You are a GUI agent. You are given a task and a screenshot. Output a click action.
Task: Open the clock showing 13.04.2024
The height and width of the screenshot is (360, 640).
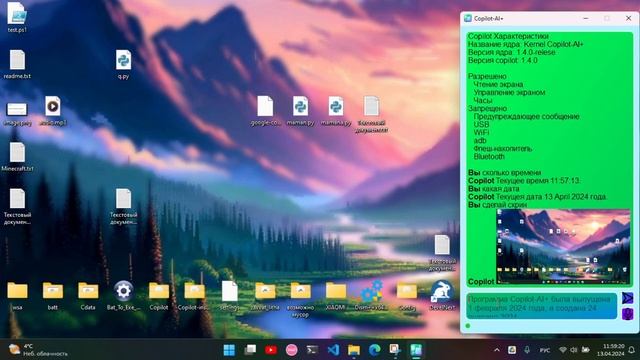coord(610,350)
